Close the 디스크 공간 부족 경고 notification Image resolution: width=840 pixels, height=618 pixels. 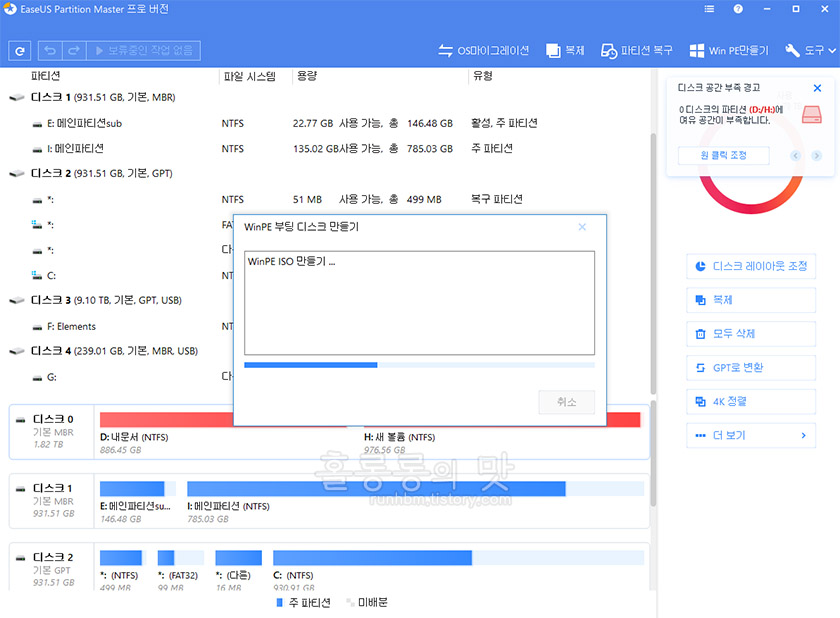point(817,88)
